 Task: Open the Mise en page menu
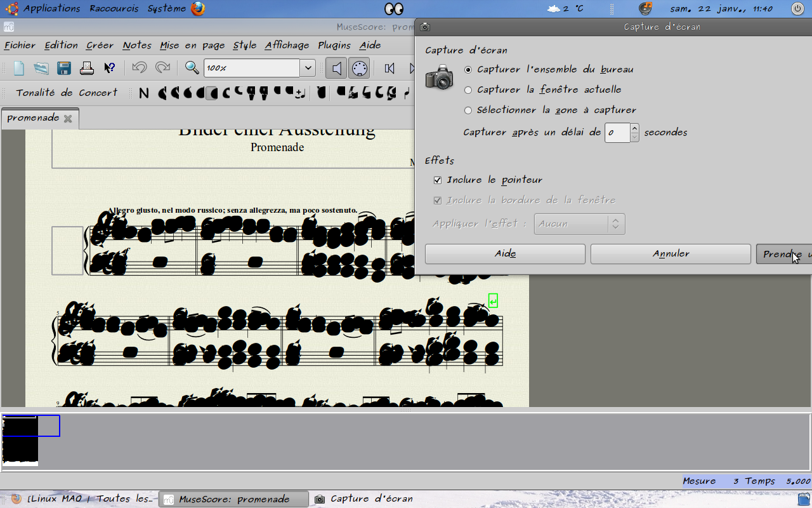tap(192, 45)
